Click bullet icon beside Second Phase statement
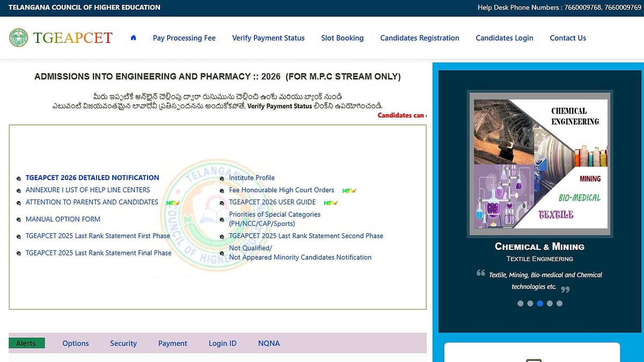Image resolution: width=644 pixels, height=362 pixels. pos(223,237)
